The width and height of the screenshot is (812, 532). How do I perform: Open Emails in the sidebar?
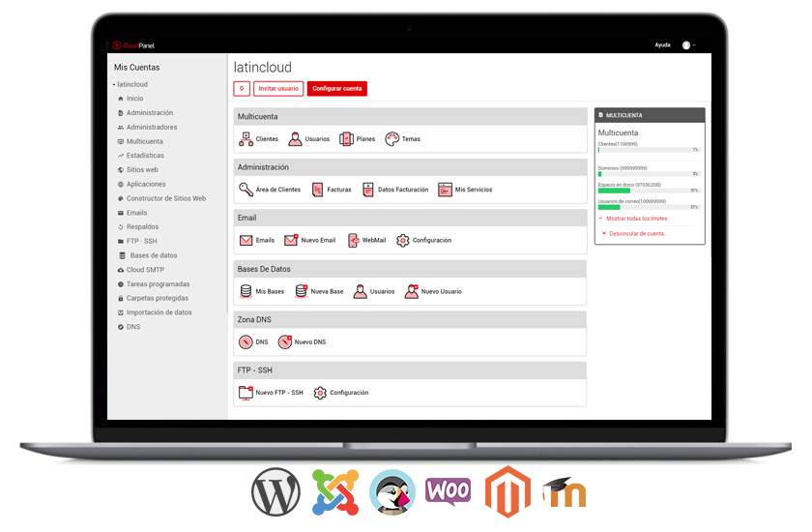[136, 213]
